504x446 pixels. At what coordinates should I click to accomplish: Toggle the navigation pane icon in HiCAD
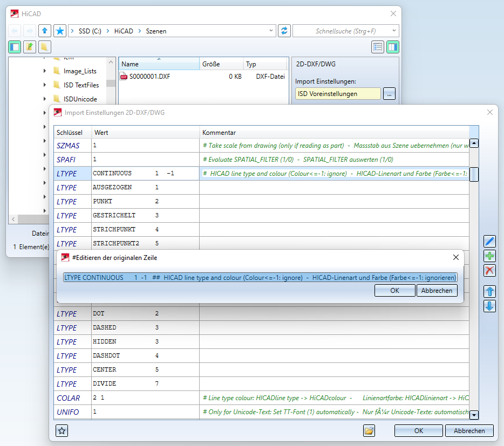tap(15, 47)
